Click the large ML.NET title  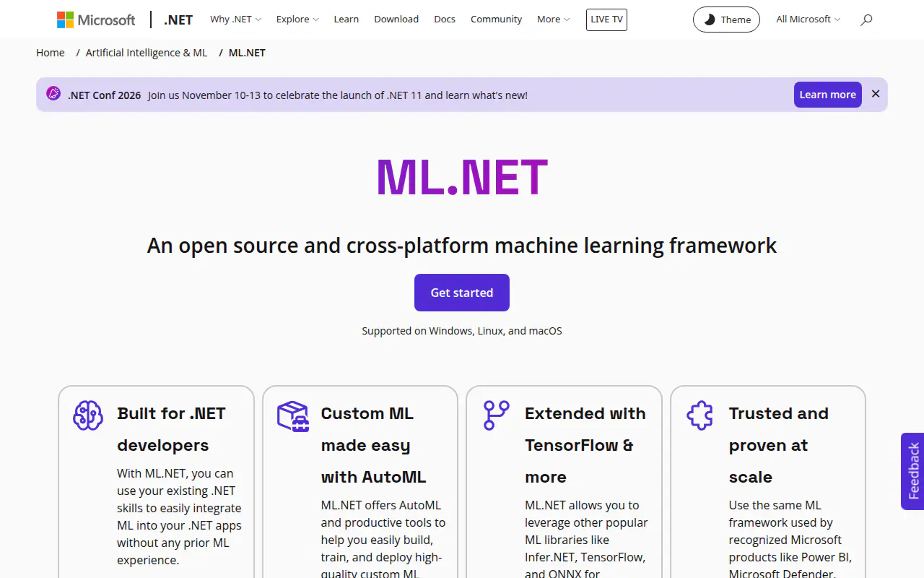tap(462, 178)
